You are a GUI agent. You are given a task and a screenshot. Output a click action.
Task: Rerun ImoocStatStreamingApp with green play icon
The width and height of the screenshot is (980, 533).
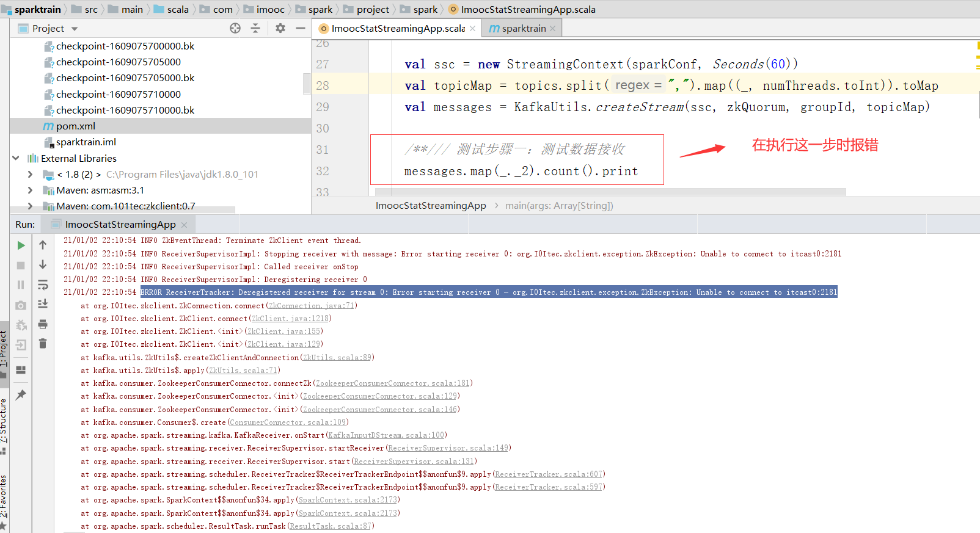tap(21, 245)
